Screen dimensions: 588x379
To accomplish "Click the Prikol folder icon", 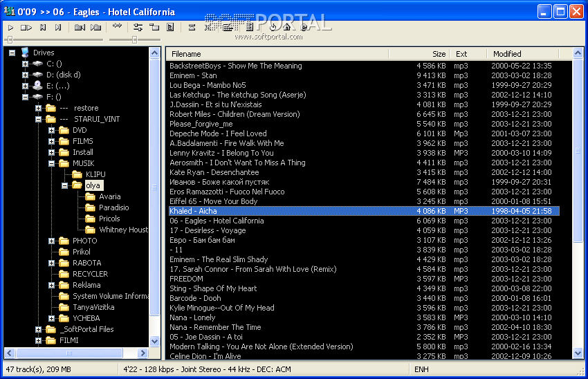I will [x=64, y=252].
